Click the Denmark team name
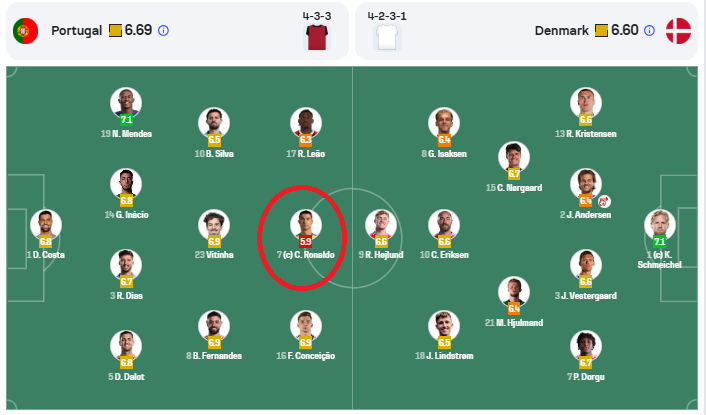706x415 pixels. pos(561,31)
